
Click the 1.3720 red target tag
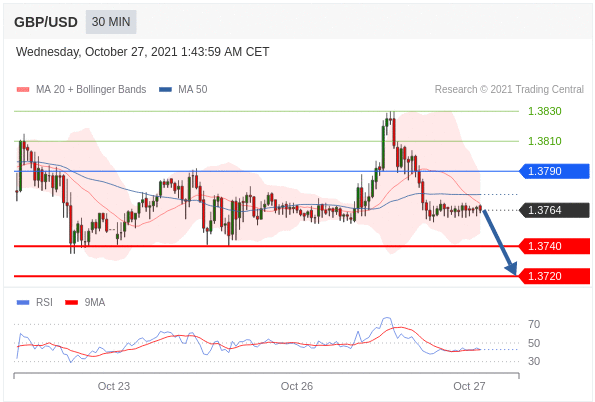point(554,276)
